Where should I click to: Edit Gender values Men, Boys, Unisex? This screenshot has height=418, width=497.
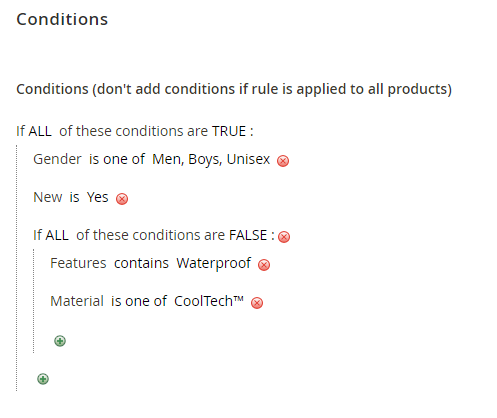(x=211, y=159)
